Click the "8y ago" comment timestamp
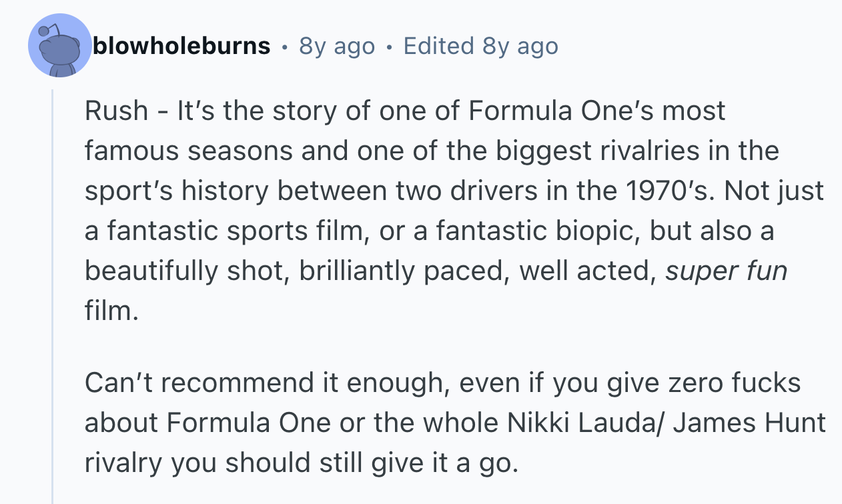This screenshot has width=842, height=504. (337, 46)
